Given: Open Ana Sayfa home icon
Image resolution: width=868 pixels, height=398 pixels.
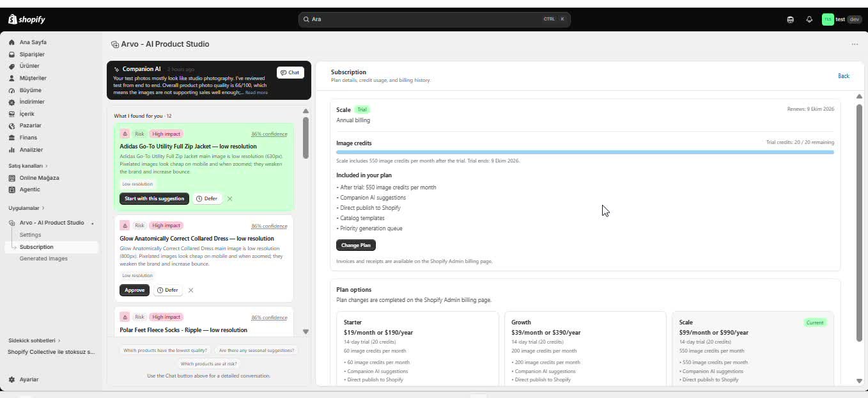Looking at the screenshot, I should 12,42.
